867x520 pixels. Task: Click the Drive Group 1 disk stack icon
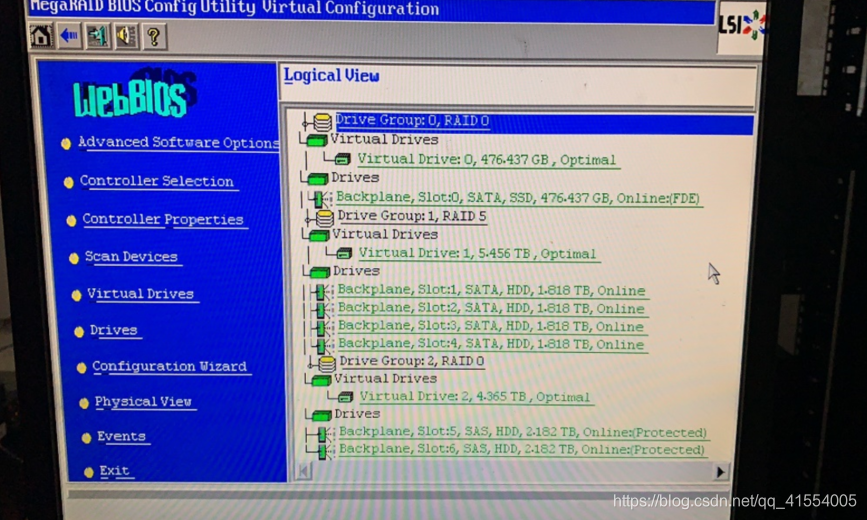325,217
